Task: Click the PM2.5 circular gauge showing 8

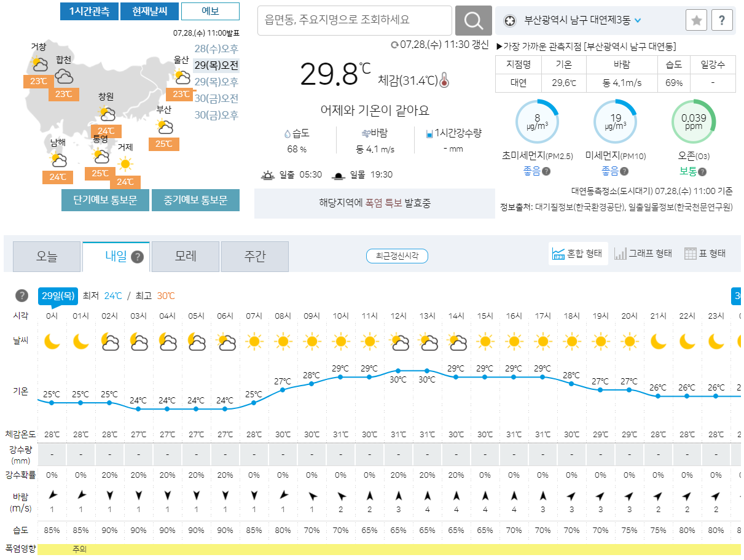Action: (537, 120)
